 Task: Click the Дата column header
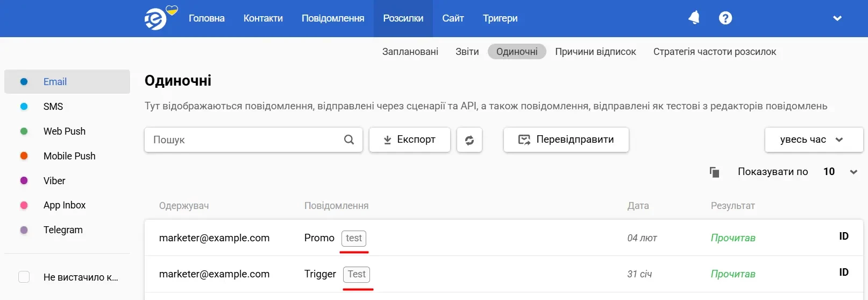pyautogui.click(x=638, y=206)
